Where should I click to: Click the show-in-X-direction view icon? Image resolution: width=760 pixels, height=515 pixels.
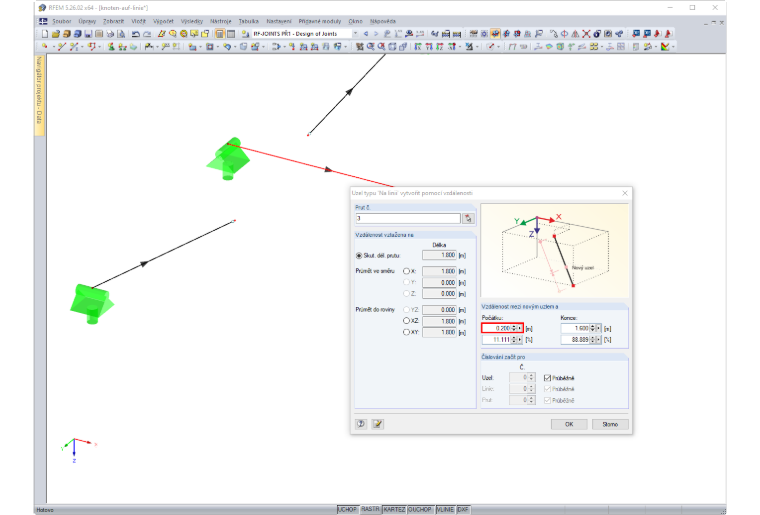[418, 47]
